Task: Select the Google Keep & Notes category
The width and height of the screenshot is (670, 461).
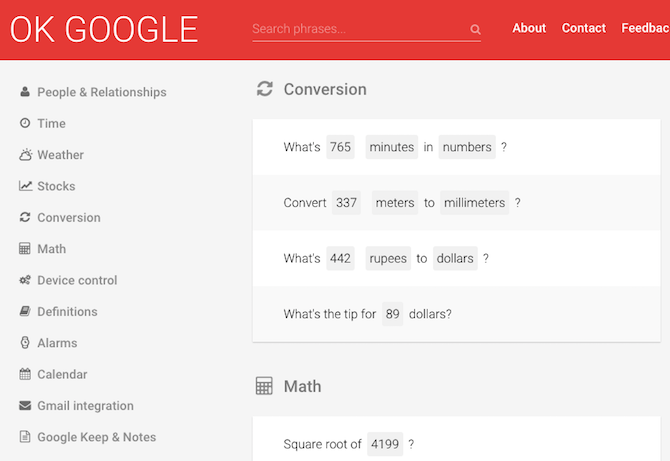Action: (x=97, y=437)
